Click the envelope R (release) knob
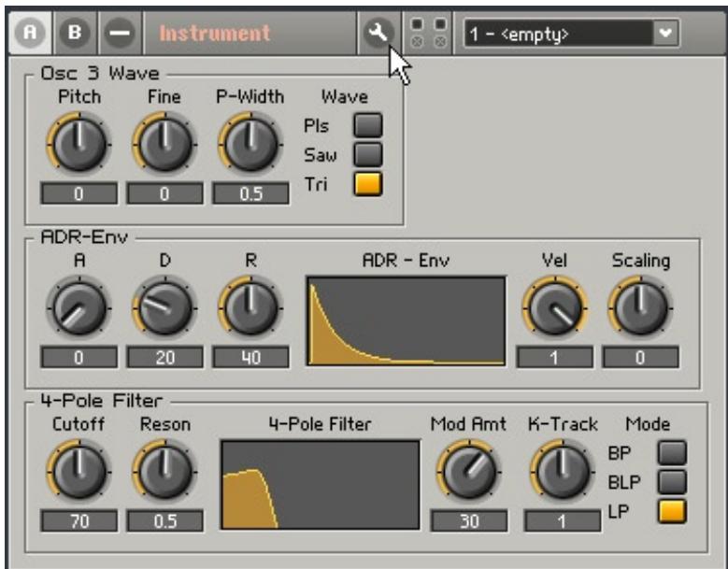 250,307
